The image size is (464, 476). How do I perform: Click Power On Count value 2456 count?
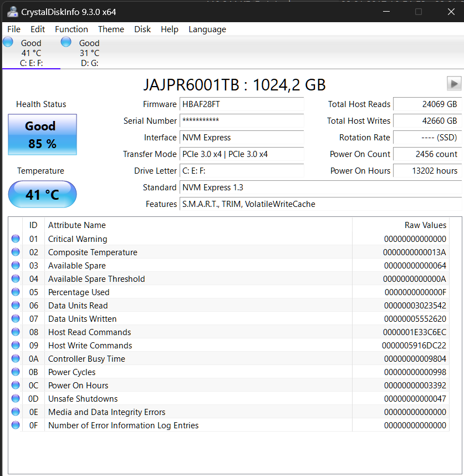(427, 154)
